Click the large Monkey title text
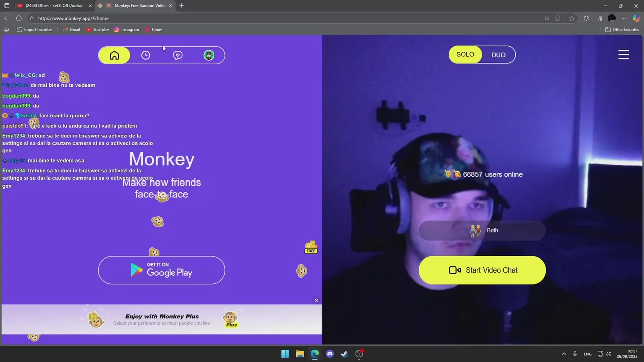Viewport: 644px width, 362px height. pos(162,159)
